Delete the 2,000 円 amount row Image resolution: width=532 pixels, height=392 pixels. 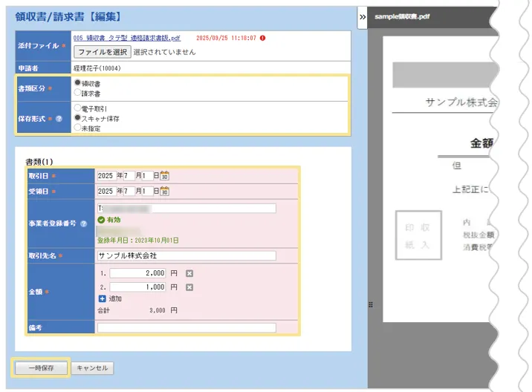[189, 273]
